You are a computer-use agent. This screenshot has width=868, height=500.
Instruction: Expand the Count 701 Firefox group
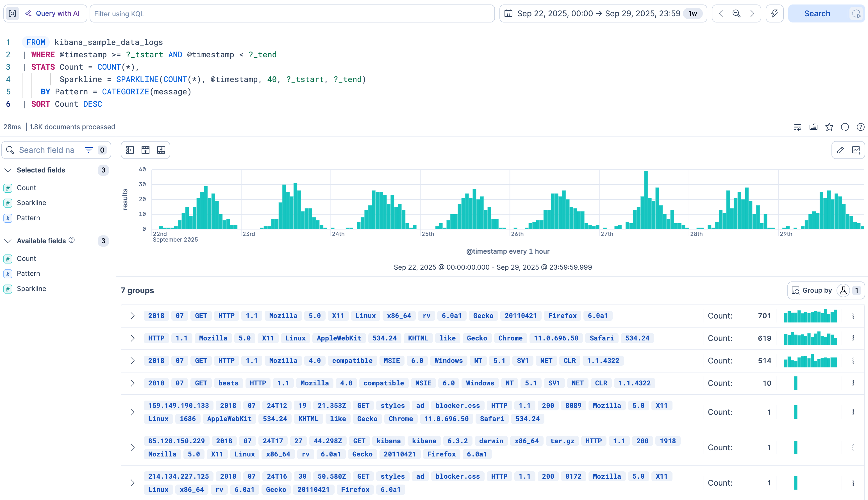[133, 316]
